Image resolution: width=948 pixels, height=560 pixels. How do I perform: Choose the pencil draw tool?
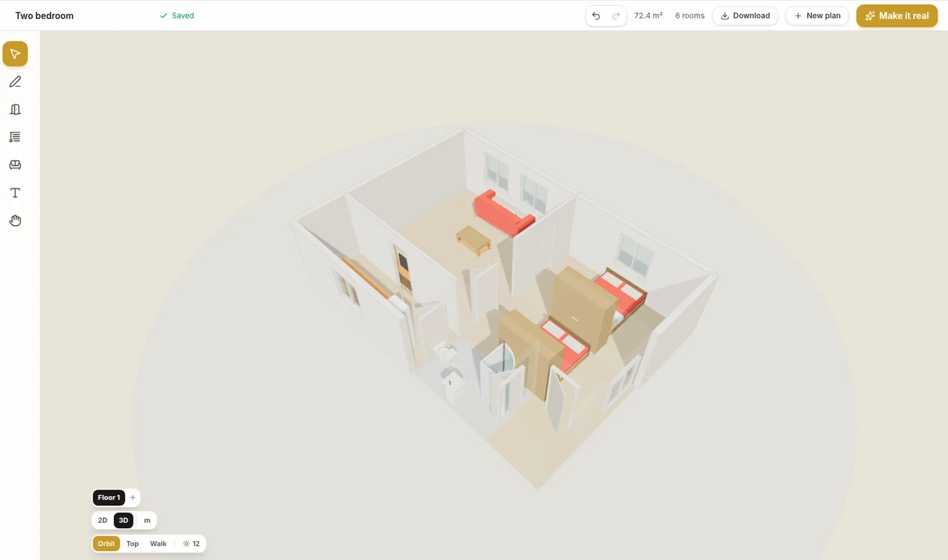coord(15,82)
